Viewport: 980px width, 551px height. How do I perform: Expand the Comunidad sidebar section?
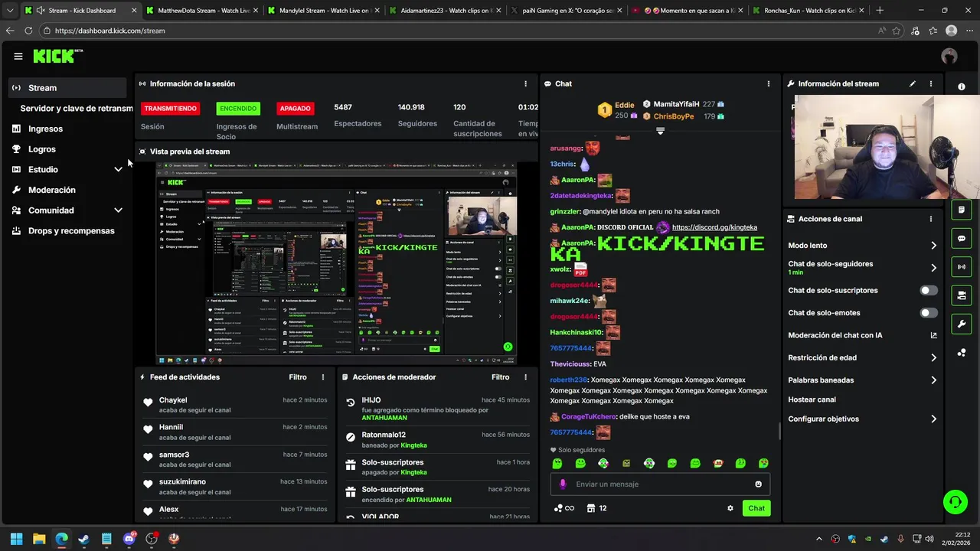tap(118, 210)
